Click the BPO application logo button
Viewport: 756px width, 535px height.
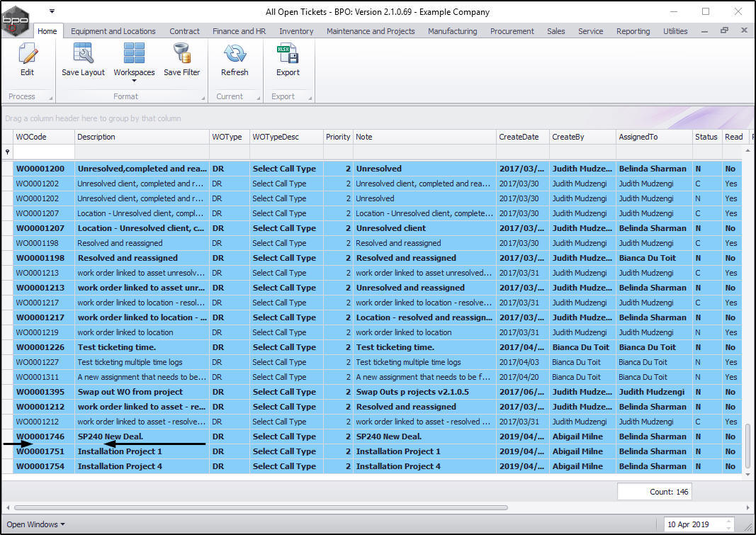coord(16,20)
